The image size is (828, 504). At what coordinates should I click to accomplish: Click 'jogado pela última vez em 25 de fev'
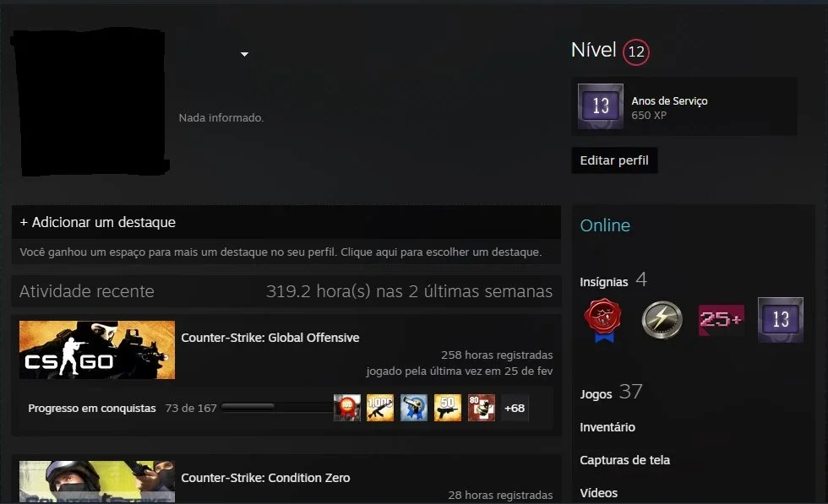tap(460, 371)
